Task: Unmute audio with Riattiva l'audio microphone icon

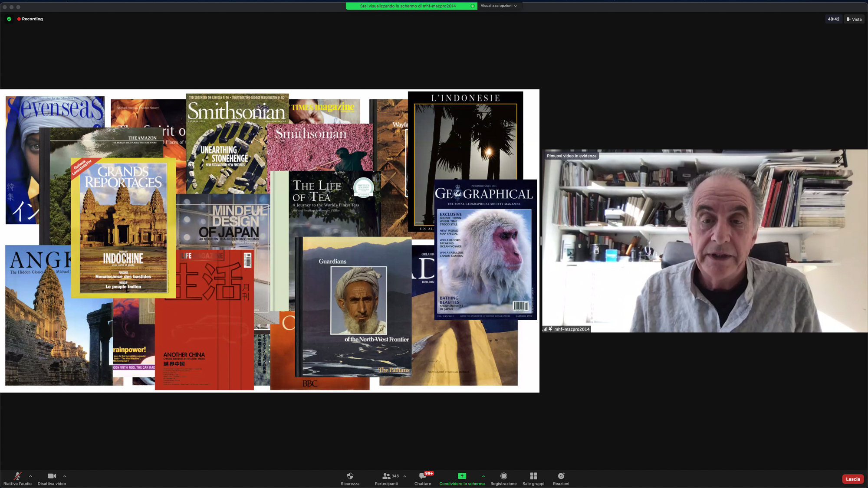Action: click(17, 476)
